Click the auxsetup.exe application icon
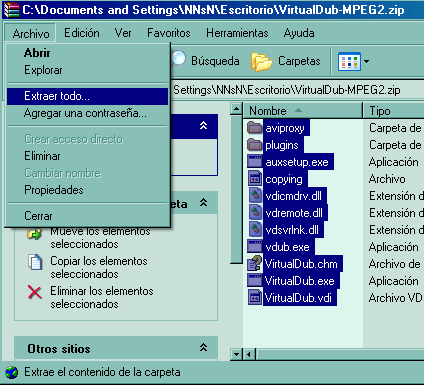Image resolution: width=424 pixels, height=385 pixels. [x=255, y=161]
